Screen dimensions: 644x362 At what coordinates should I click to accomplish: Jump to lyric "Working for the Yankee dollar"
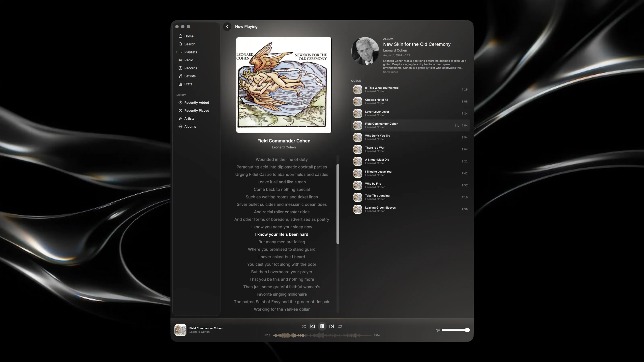click(x=282, y=309)
